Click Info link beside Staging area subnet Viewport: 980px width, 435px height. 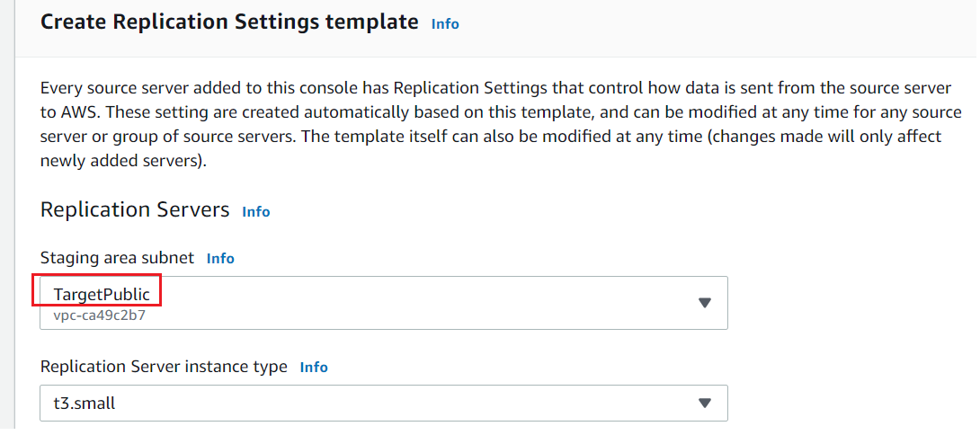[220, 258]
